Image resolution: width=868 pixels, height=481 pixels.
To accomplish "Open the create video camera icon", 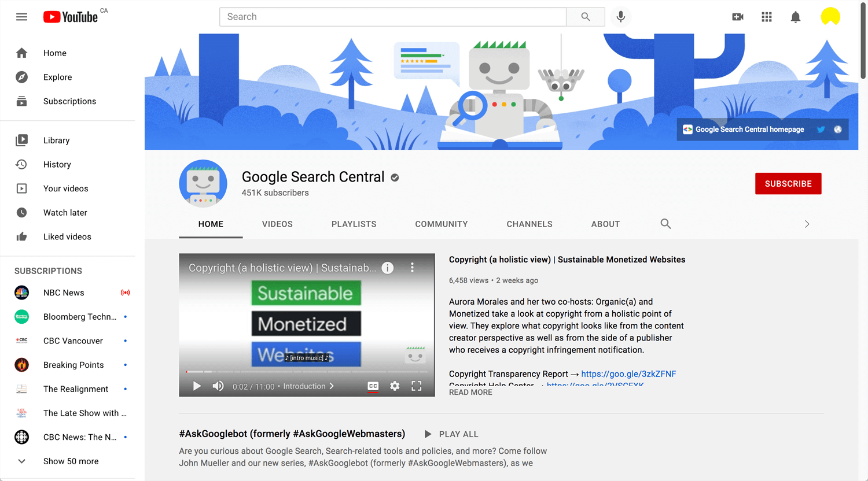I will coord(738,17).
